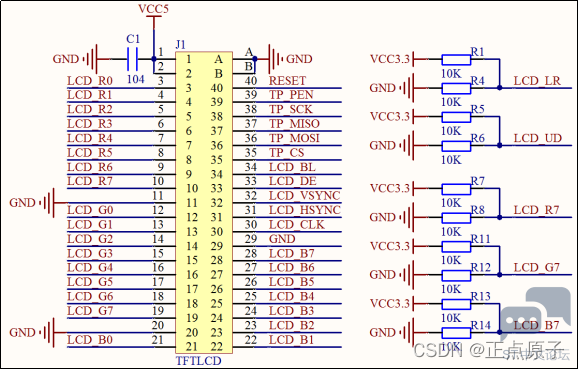The width and height of the screenshot is (579, 370).
Task: Click the C1 capacitor designator
Action: (x=133, y=39)
